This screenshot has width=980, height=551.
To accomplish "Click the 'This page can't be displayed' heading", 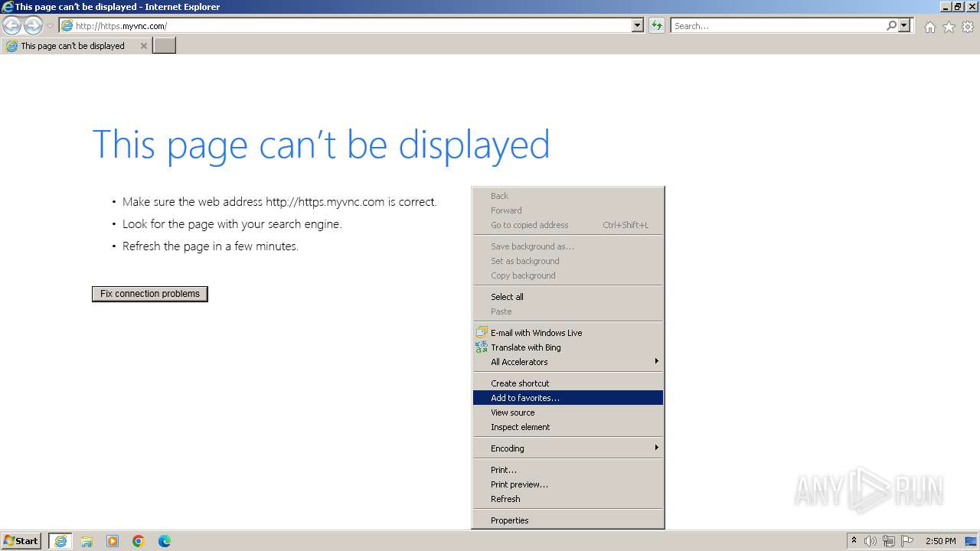I will coord(321,145).
